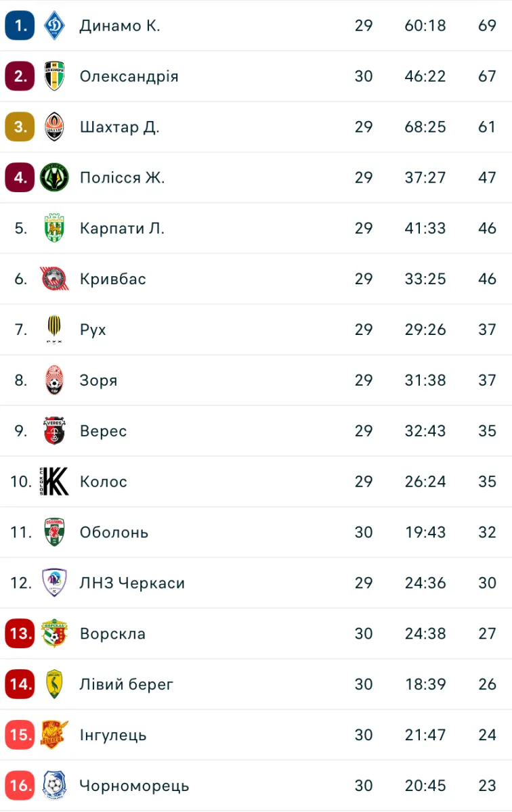The image size is (512, 812).
Task: Click Інгулець goal difference 21:47
Action: point(425,735)
